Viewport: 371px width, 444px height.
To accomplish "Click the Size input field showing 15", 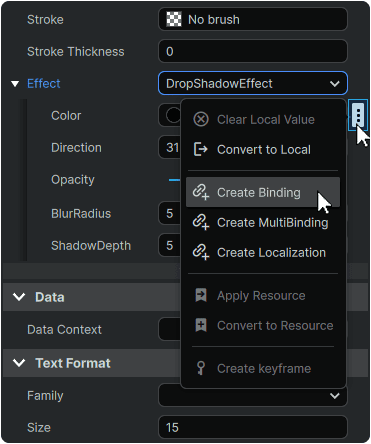I will [x=253, y=427].
